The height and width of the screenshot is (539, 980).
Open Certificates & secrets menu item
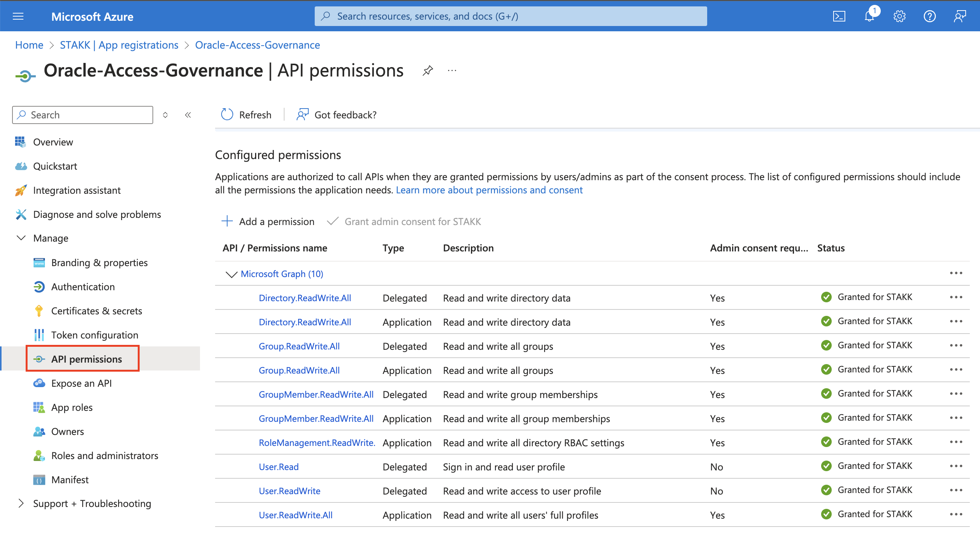tap(96, 311)
